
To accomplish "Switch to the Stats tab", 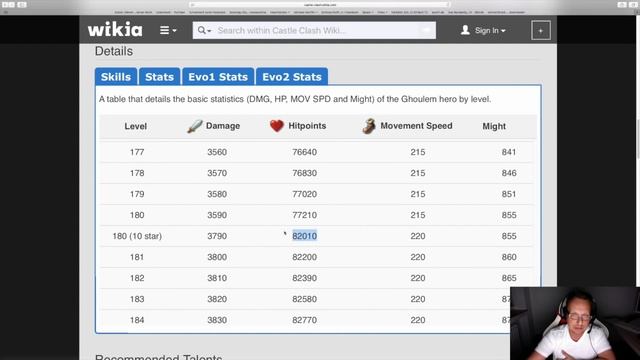I will tap(159, 77).
